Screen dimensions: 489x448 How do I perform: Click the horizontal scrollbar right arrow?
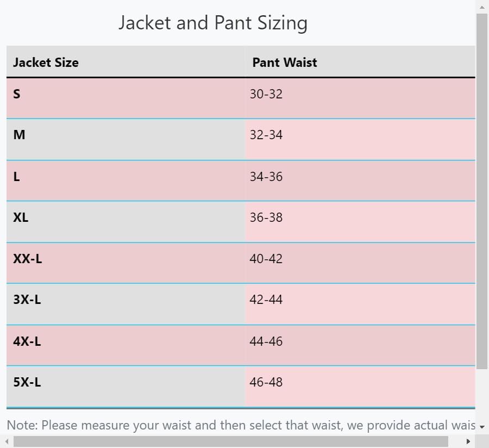coord(468,441)
